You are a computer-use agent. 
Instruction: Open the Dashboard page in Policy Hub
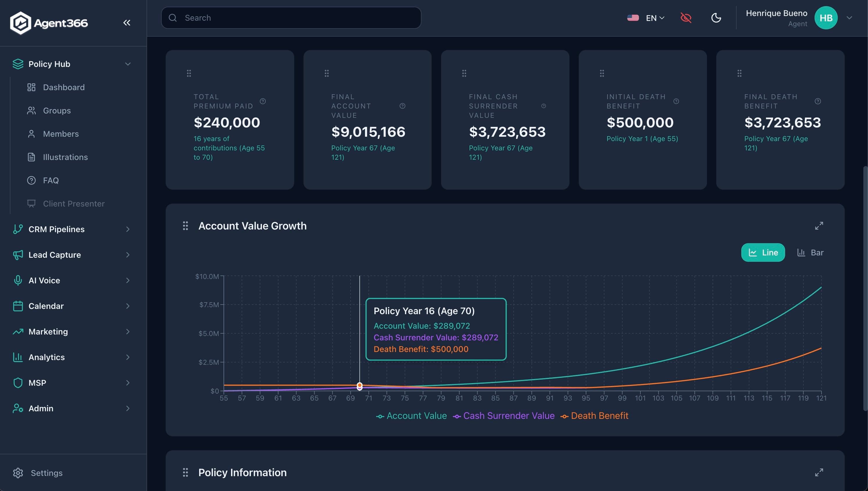64,87
